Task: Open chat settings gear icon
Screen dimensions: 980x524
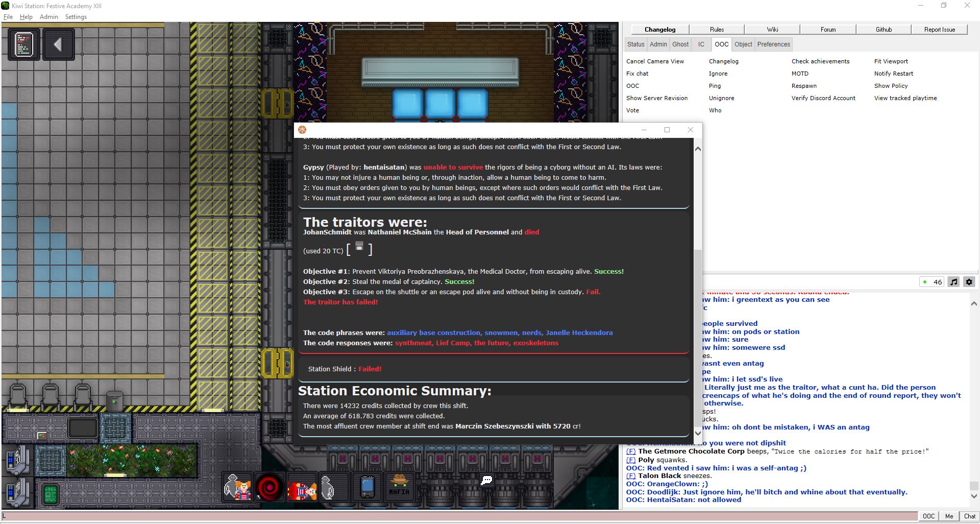Action: (969, 282)
